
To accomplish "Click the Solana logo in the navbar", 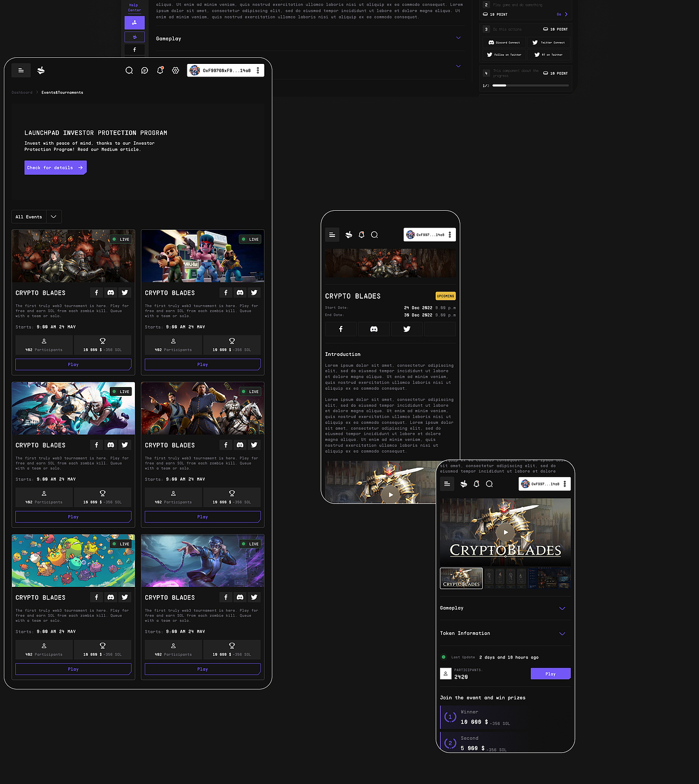I will tap(40, 70).
